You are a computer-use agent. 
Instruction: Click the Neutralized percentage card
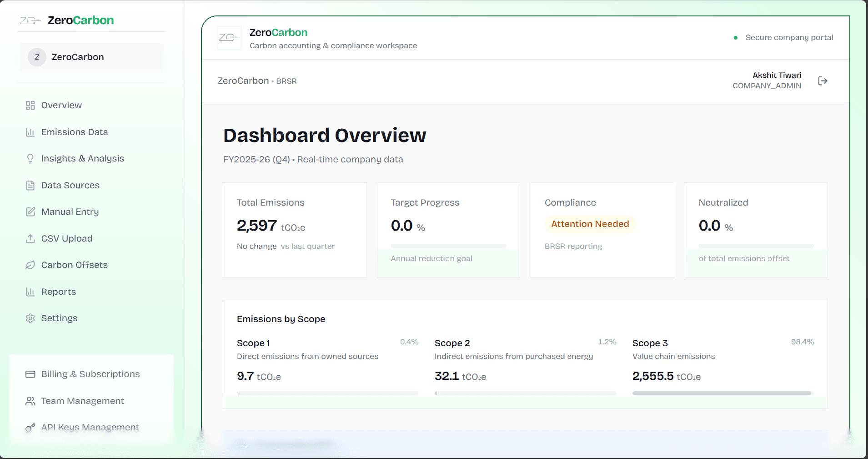tap(756, 230)
